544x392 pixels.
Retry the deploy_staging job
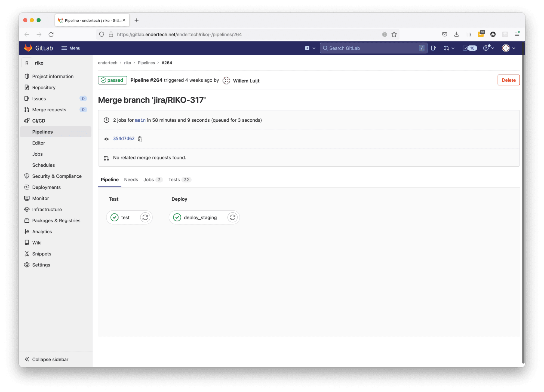[x=232, y=217]
